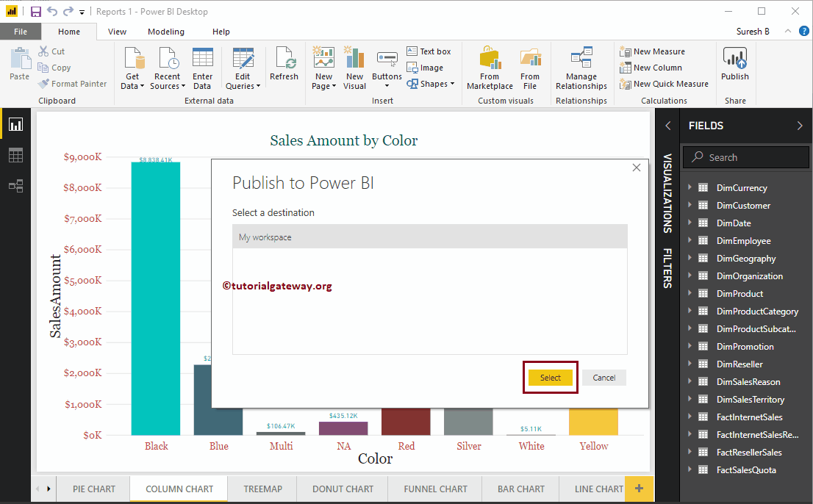Image resolution: width=813 pixels, height=504 pixels.
Task: Click the Save icon in title bar
Action: (36, 12)
